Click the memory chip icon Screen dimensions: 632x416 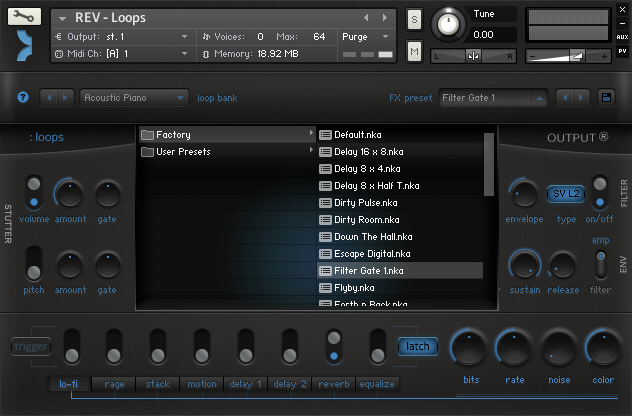click(x=206, y=54)
